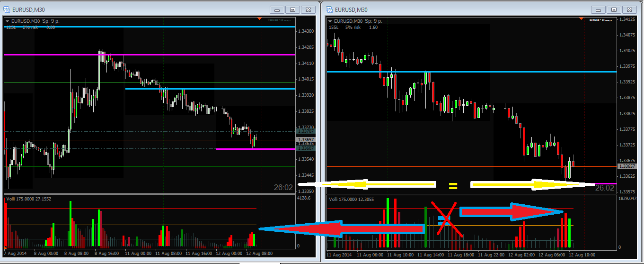Select the orange chart shift marker in right chart

582,18
